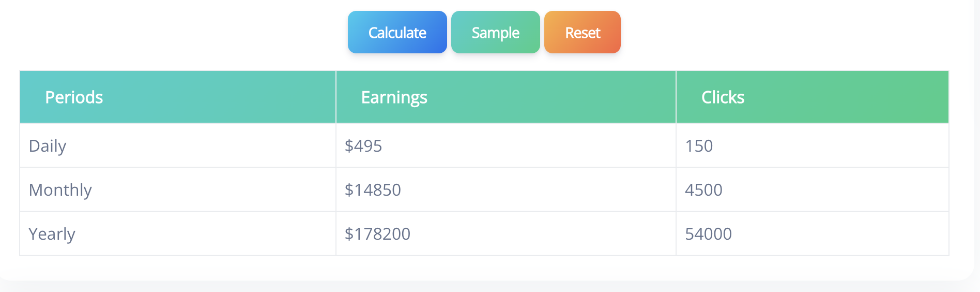The height and width of the screenshot is (292, 980).
Task: Select the 150 daily clicks cell
Action: (x=699, y=146)
